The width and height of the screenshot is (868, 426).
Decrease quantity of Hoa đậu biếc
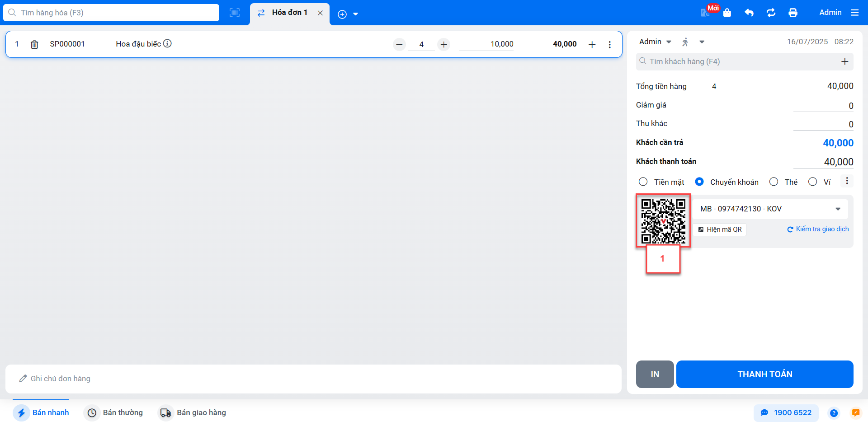click(399, 44)
